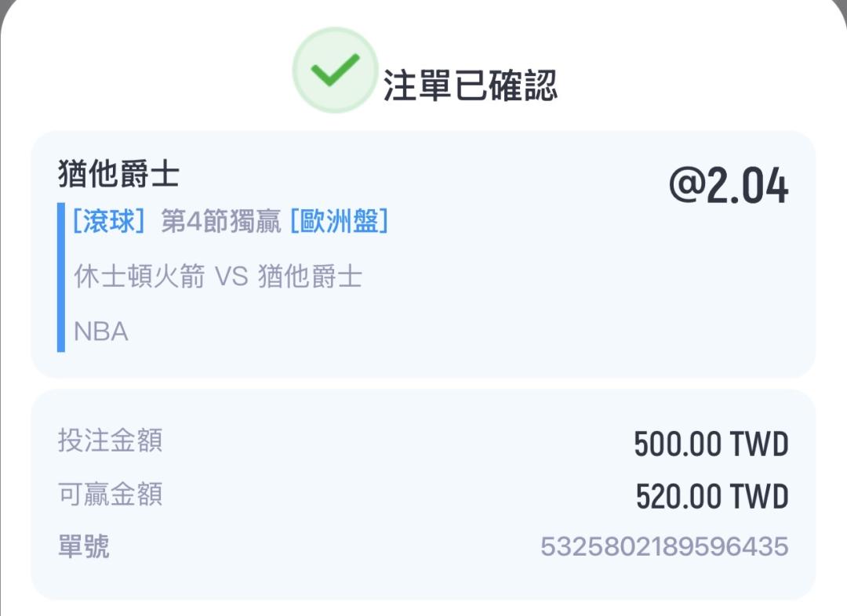Tap gray 猶他爵士 in the matchup line
The height and width of the screenshot is (616, 847).
[x=310, y=277]
